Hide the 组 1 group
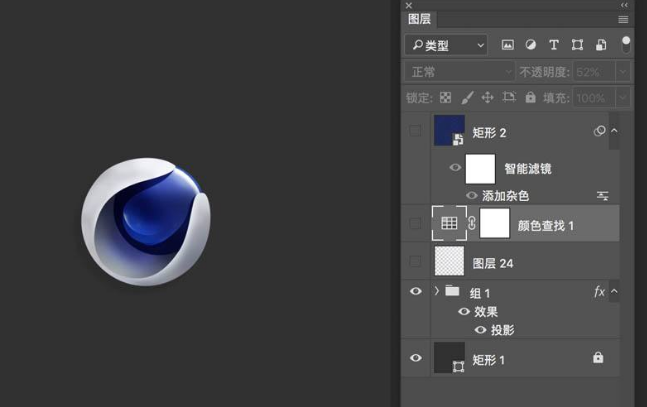Viewport: 647px width, 407px height. 416,291
